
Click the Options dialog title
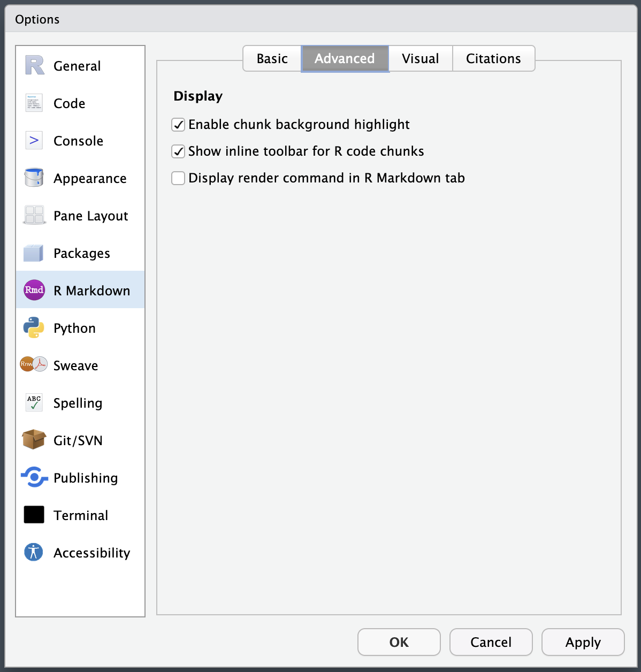click(37, 19)
